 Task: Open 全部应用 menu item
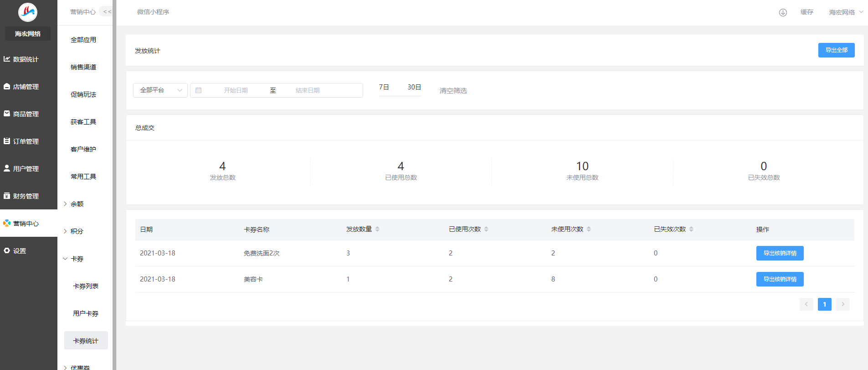pos(83,40)
